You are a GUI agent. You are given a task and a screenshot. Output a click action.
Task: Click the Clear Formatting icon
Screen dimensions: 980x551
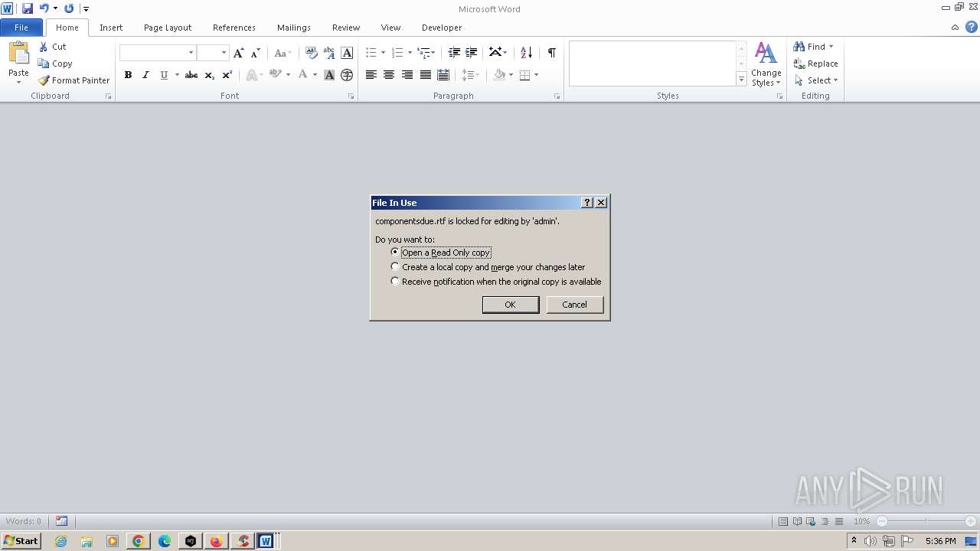311,53
